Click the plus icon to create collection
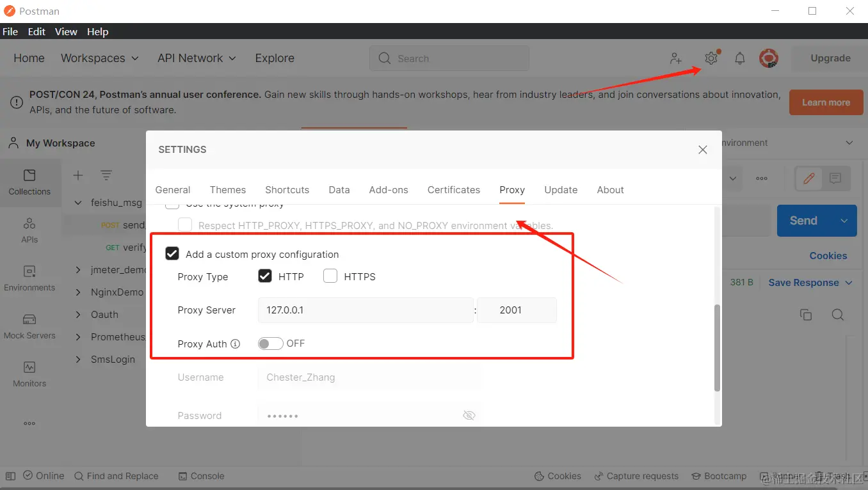The image size is (868, 490). coord(78,175)
